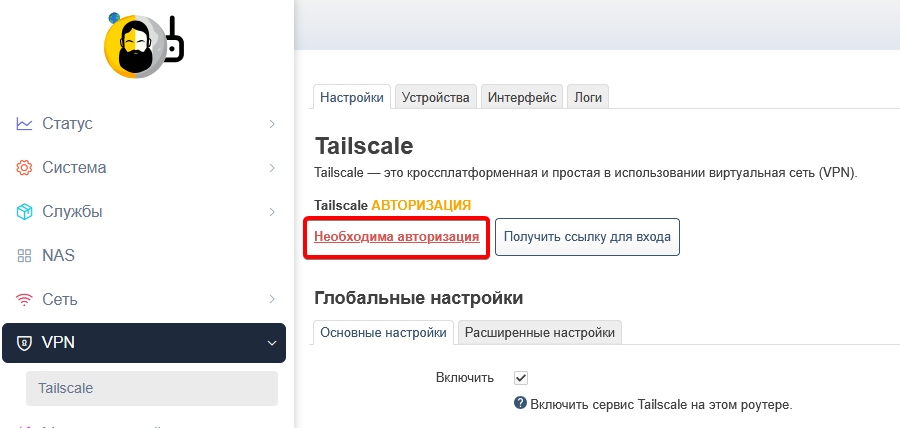Expand the Система menu chevron
The height and width of the screenshot is (428, 900).
click(x=272, y=168)
